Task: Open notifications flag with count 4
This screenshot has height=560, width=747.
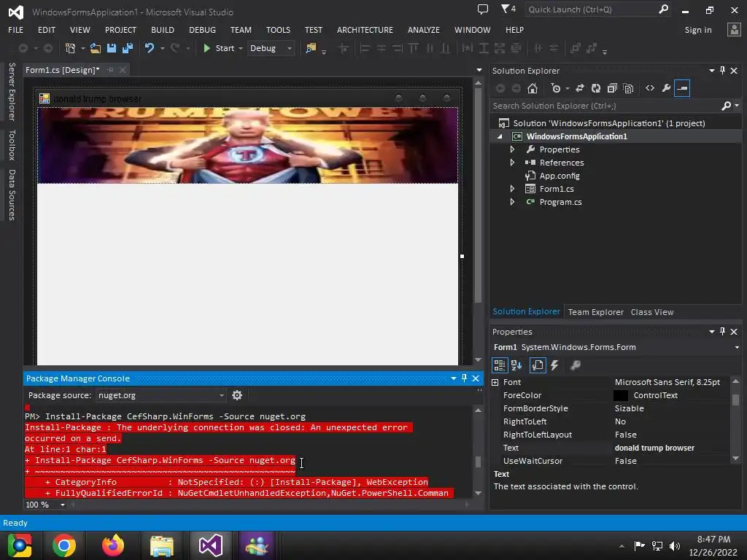Action: [508, 9]
